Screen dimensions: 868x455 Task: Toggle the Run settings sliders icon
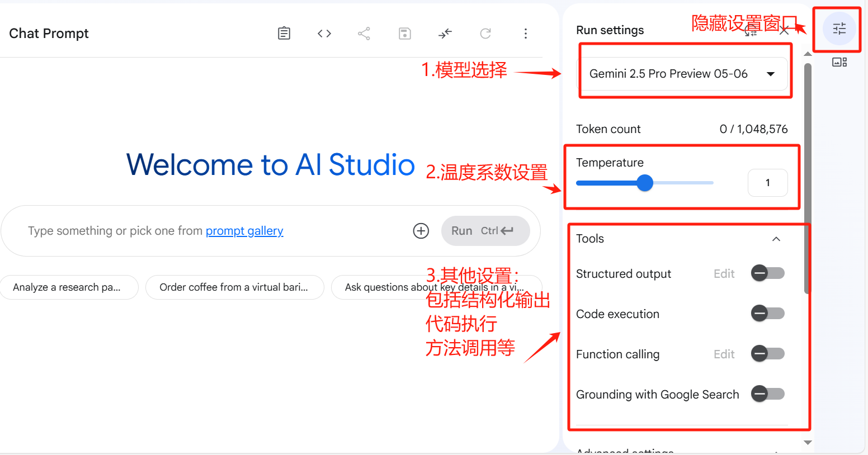click(x=839, y=29)
